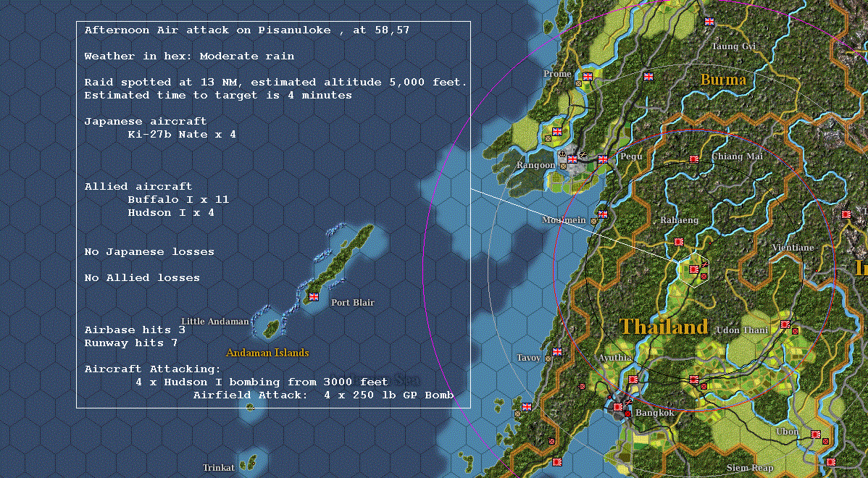Select the Japanese base flag at Udon Thani
868x478 pixels.
pyautogui.click(x=785, y=324)
